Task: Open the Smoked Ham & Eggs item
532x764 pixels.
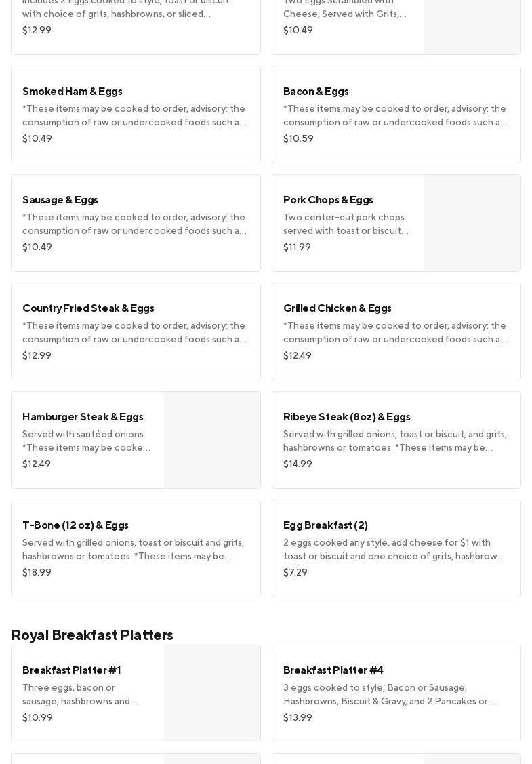Action: (136, 114)
